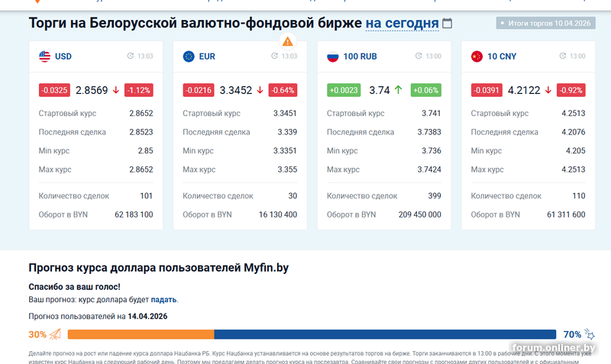611x364 pixels.
Task: Click the refresh clock icon in USD card
Action: point(131,56)
